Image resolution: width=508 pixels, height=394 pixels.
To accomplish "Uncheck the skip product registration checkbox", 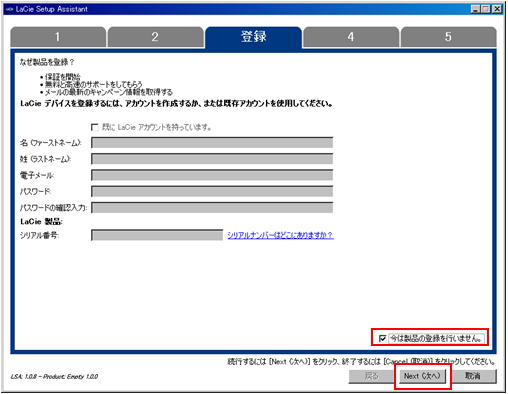I will point(382,338).
